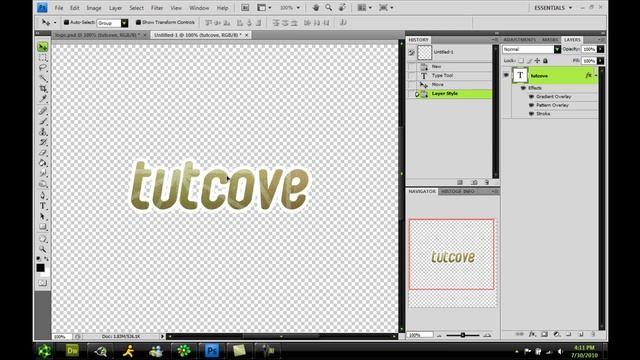
Task: Select the Clone Stamp tool
Action: point(42,132)
